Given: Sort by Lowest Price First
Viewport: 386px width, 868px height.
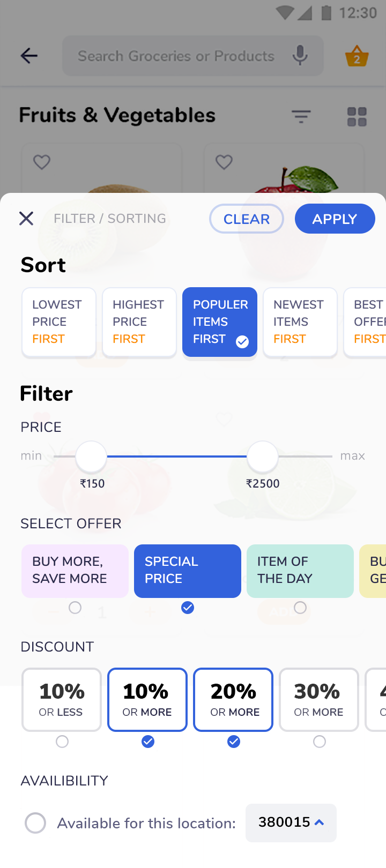Looking at the screenshot, I should pyautogui.click(x=59, y=322).
